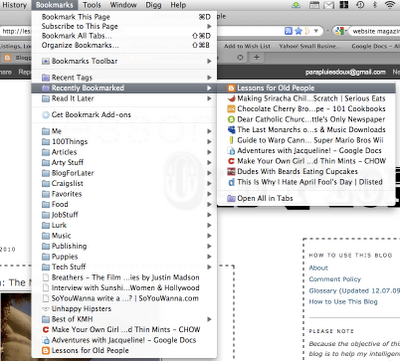Click Bluetooth icon in menu bar

click(374, 5)
